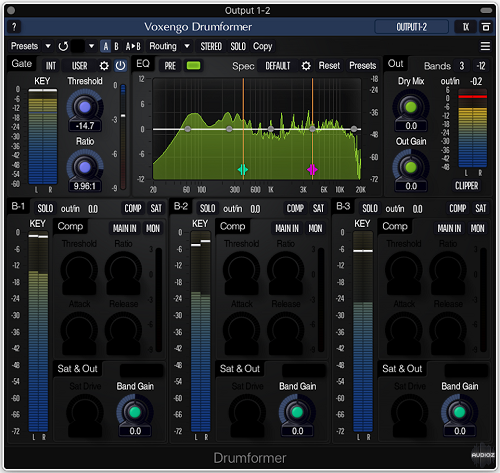This screenshot has height=473, width=500.
Task: Click B-2 Band Gain knob
Action: 297,412
